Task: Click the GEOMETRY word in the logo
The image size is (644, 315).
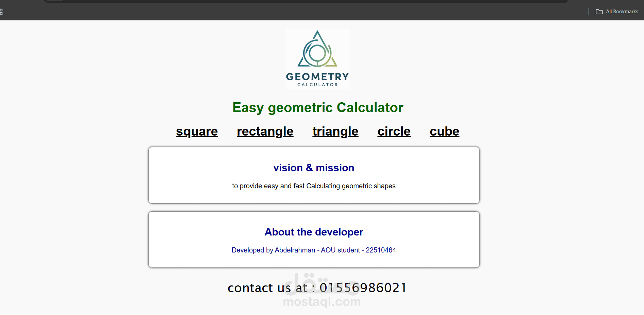Action: coord(317,77)
